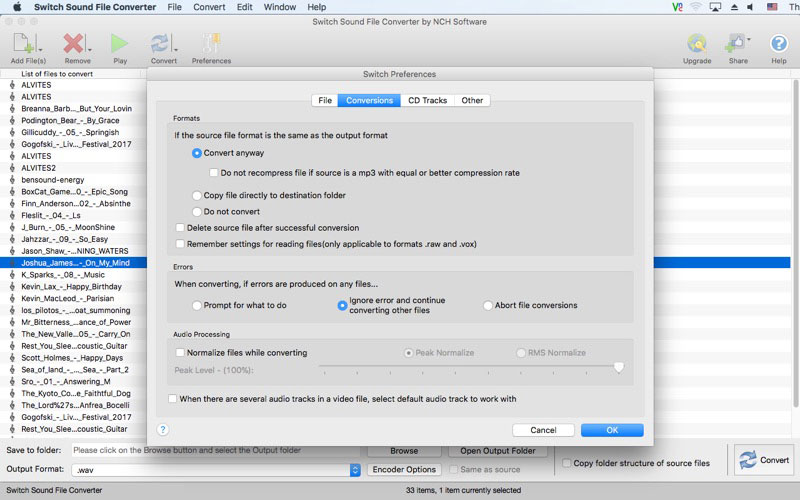
Task: Select Copy file directly to destination folder
Action: pos(196,195)
